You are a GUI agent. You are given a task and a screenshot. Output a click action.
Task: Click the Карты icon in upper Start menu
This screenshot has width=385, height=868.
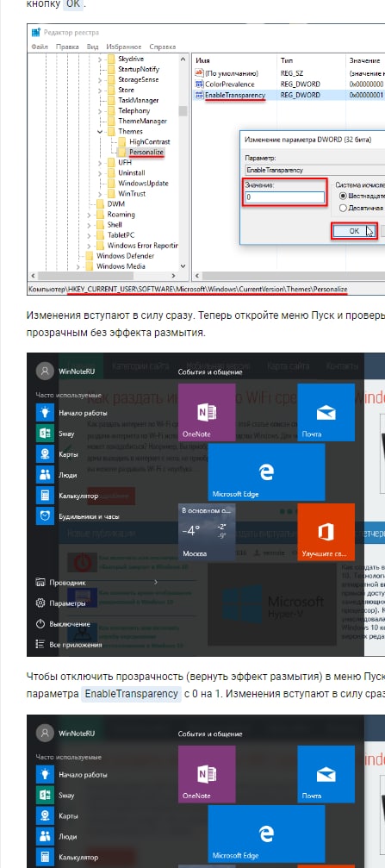tap(44, 454)
